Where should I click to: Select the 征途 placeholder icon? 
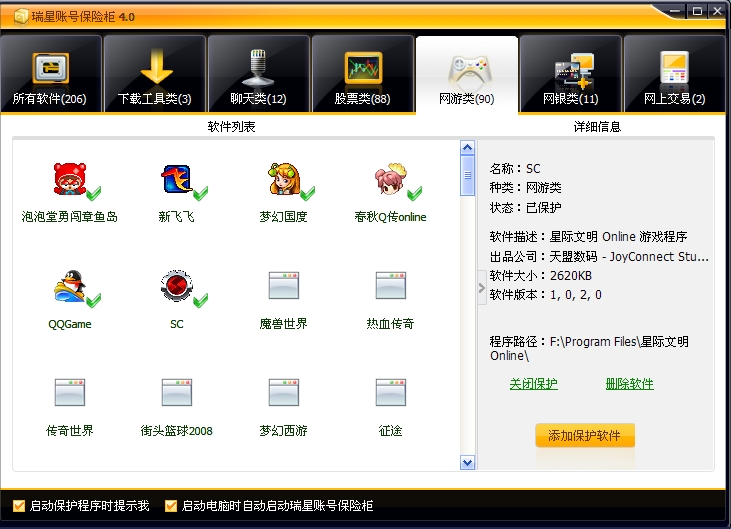[391, 392]
